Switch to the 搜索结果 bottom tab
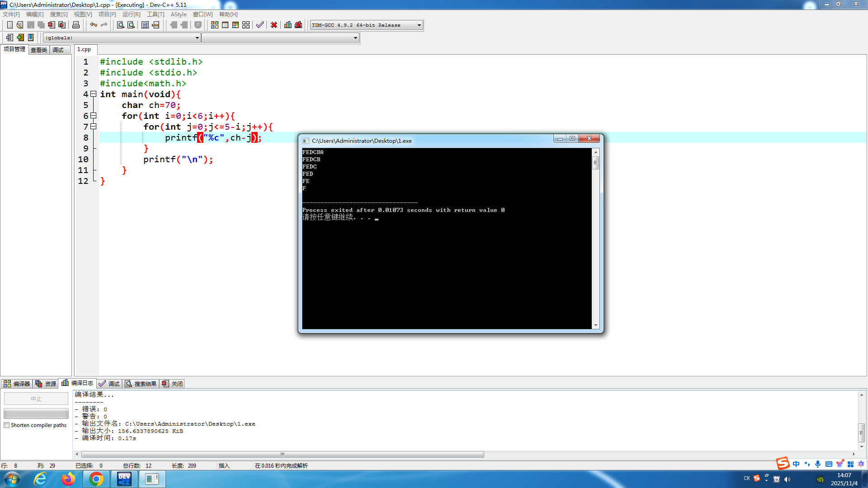 [x=141, y=384]
